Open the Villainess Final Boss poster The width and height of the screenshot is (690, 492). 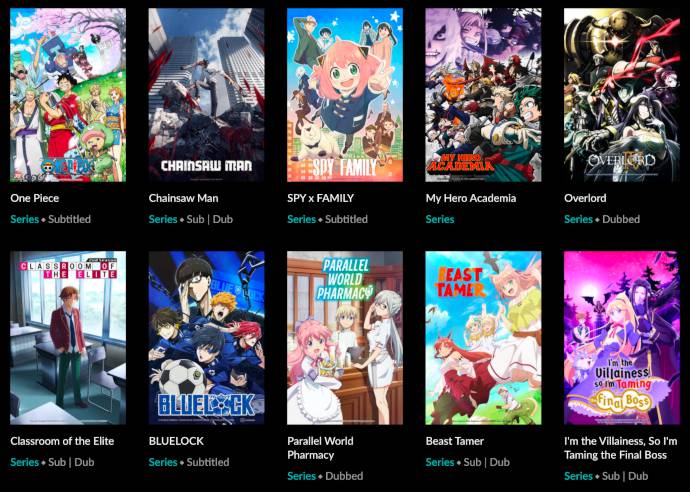622,338
